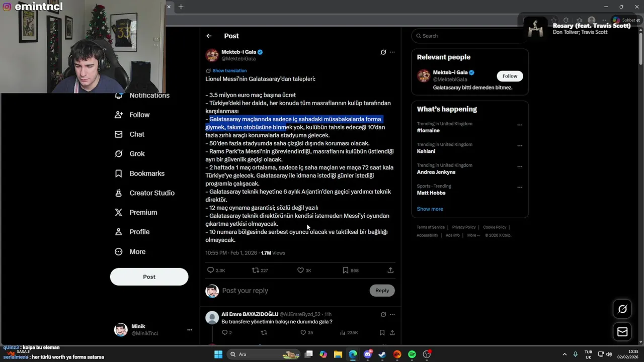Open more options on Ali Emre's comment
Image resolution: width=644 pixels, height=362 pixels.
pos(392,314)
